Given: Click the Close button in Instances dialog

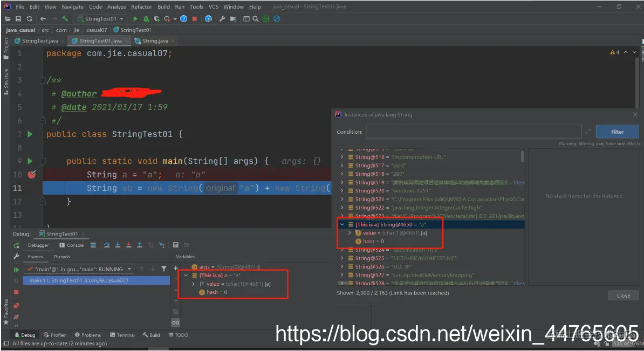Looking at the screenshot, I should click(624, 295).
